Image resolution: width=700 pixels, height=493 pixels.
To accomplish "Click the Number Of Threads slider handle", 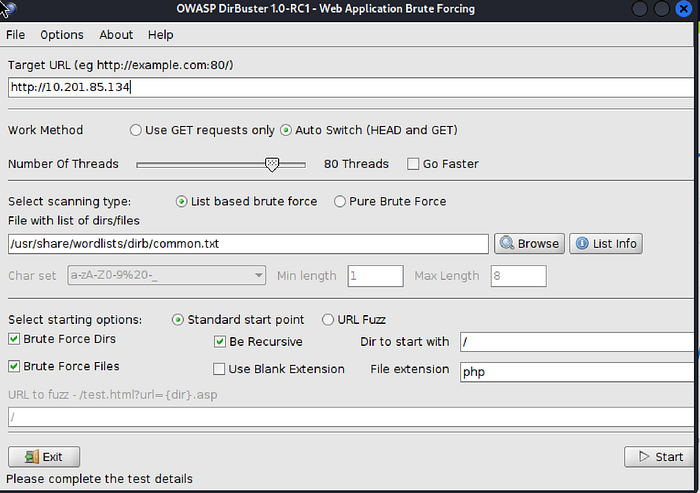I will point(272,164).
